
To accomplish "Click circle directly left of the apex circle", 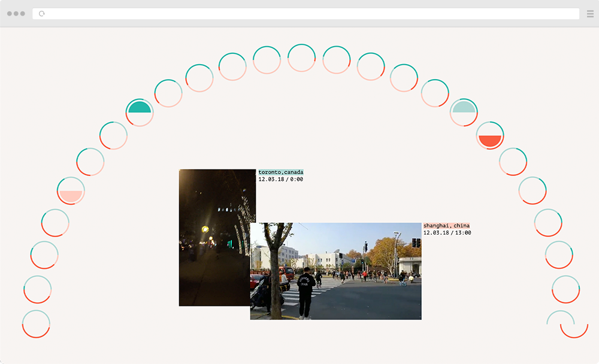I will (x=267, y=60).
